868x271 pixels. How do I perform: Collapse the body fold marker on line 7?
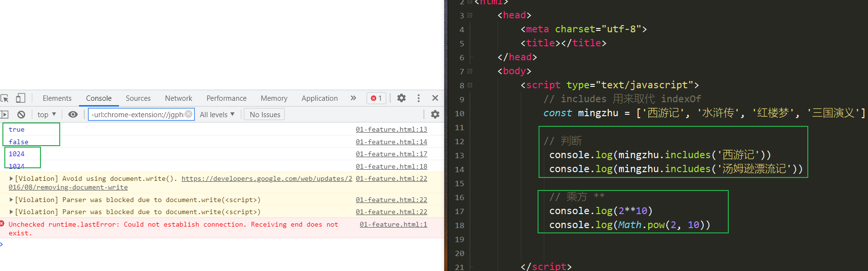tap(470, 71)
